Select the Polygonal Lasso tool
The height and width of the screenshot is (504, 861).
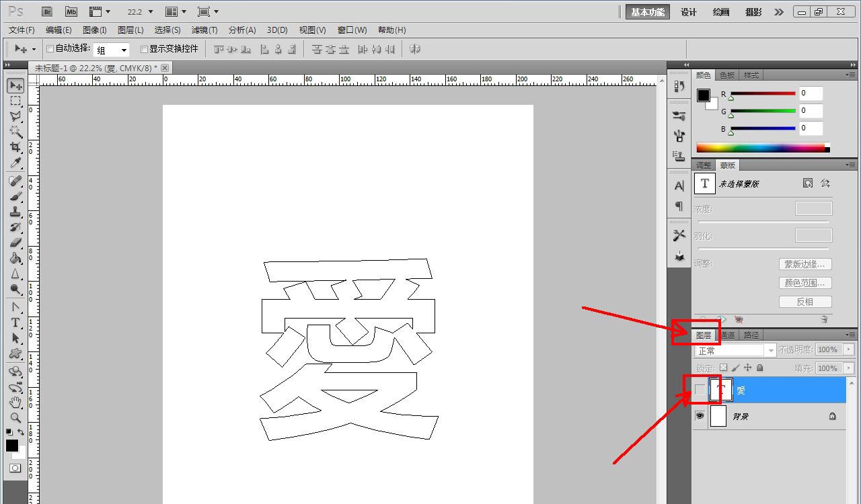point(15,116)
